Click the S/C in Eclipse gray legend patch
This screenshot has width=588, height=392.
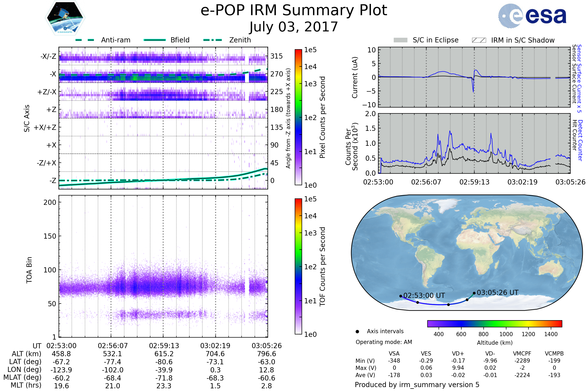(400, 40)
